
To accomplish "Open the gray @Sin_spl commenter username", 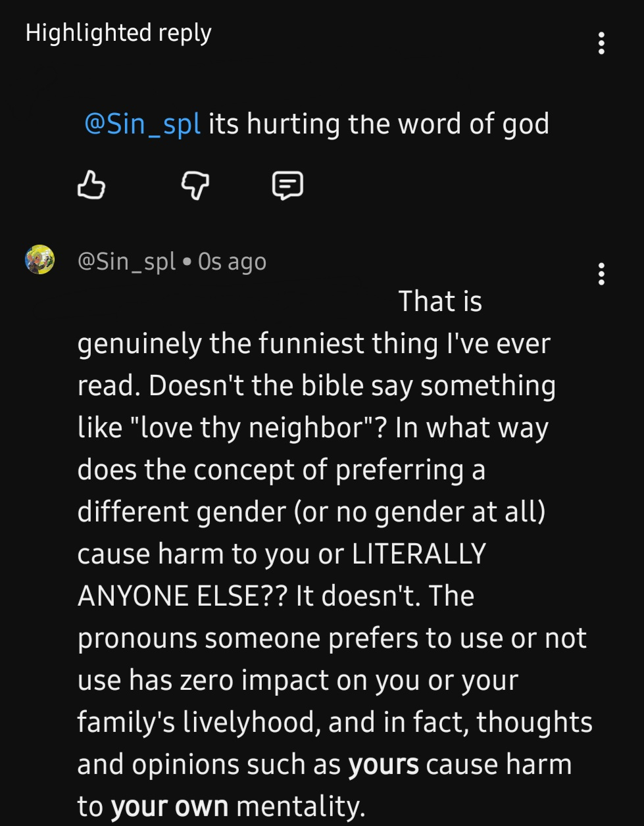I will [126, 262].
